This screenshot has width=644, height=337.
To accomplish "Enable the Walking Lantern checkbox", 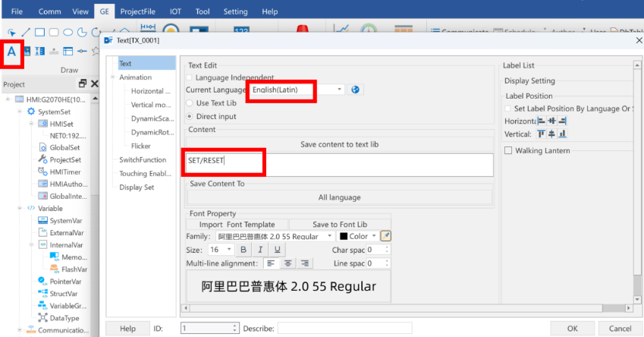I will coord(508,150).
